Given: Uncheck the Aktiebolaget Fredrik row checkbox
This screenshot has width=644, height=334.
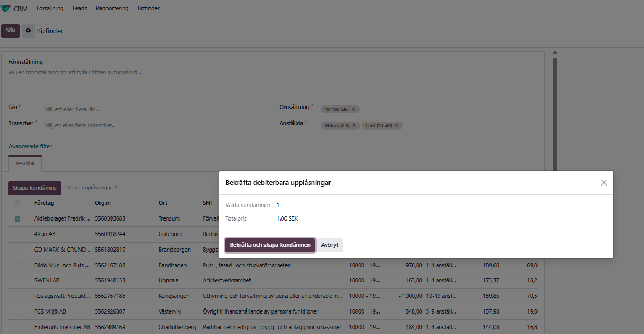Looking at the screenshot, I should coord(17,218).
